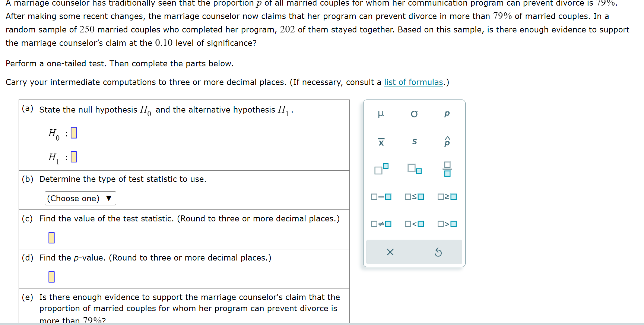Viewport: 644px width, 325px height.
Task: Select the equals comparison template
Action: [x=381, y=196]
